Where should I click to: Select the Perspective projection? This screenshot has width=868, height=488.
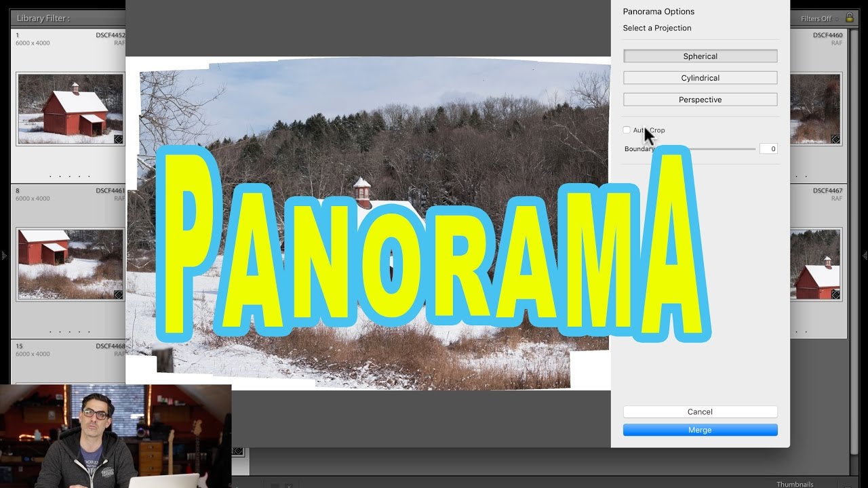700,100
